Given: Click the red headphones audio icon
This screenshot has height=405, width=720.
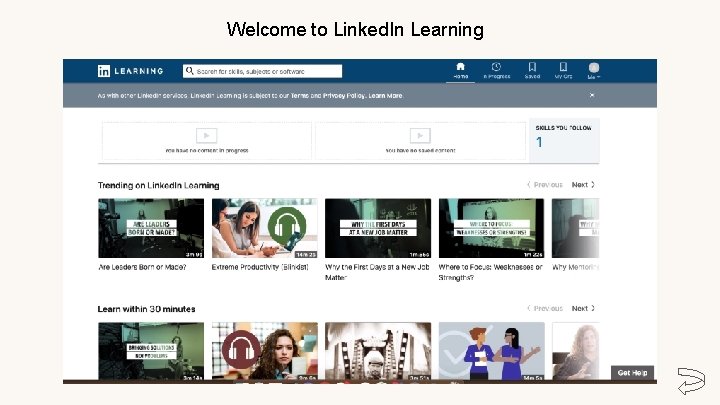Looking at the screenshot, I should [241, 349].
